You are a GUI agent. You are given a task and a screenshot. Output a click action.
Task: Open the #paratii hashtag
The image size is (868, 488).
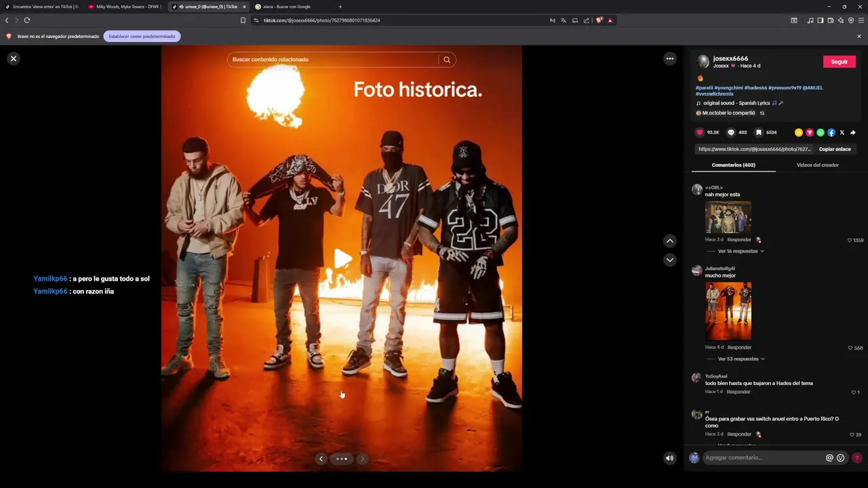[x=704, y=87]
